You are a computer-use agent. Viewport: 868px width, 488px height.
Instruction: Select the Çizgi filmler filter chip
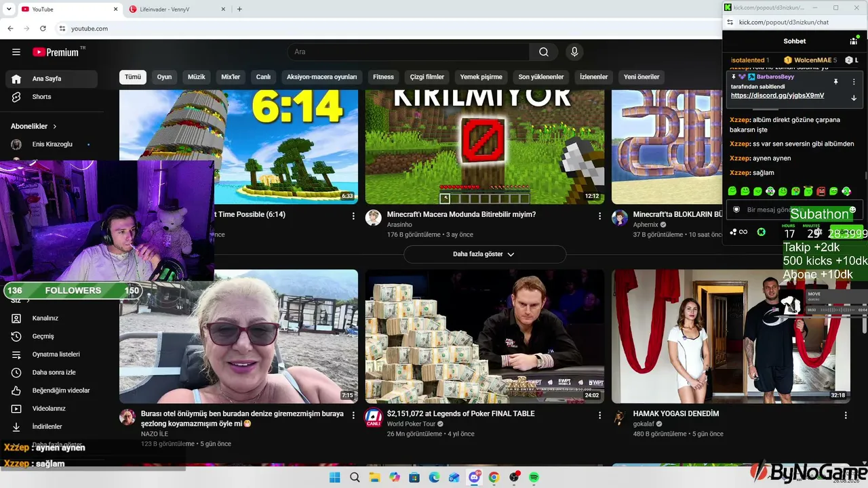point(427,77)
